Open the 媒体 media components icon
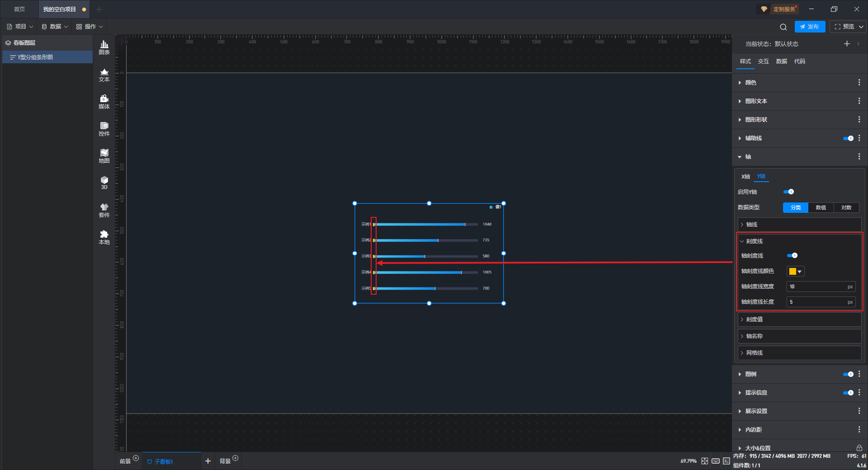Screen dimensions: 868x470 click(x=104, y=102)
